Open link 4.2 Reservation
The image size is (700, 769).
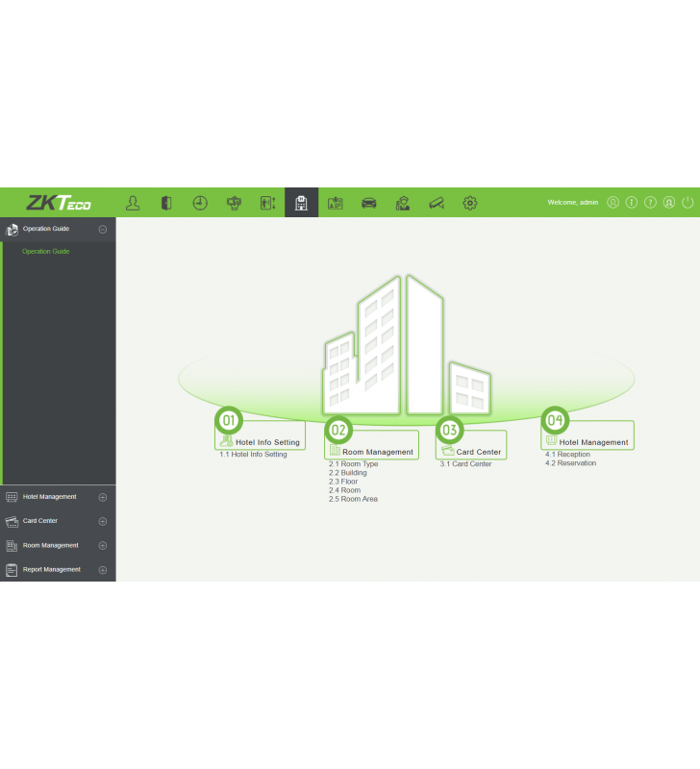570,463
